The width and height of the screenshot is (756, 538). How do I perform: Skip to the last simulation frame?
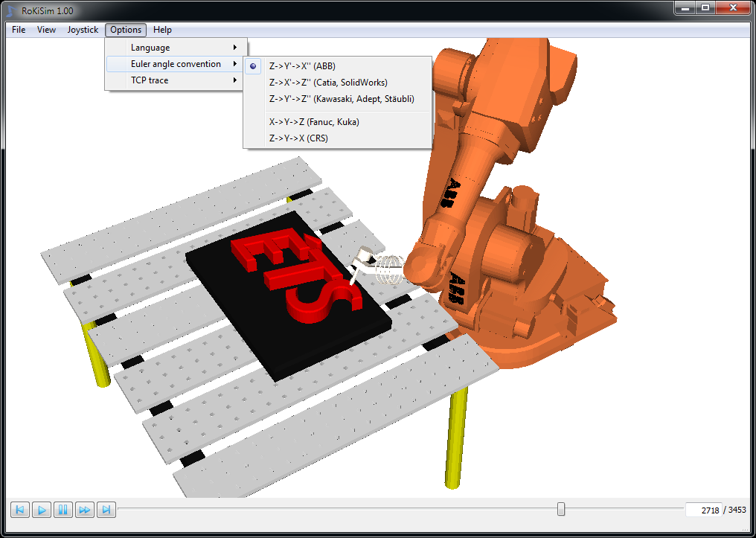[x=106, y=510]
